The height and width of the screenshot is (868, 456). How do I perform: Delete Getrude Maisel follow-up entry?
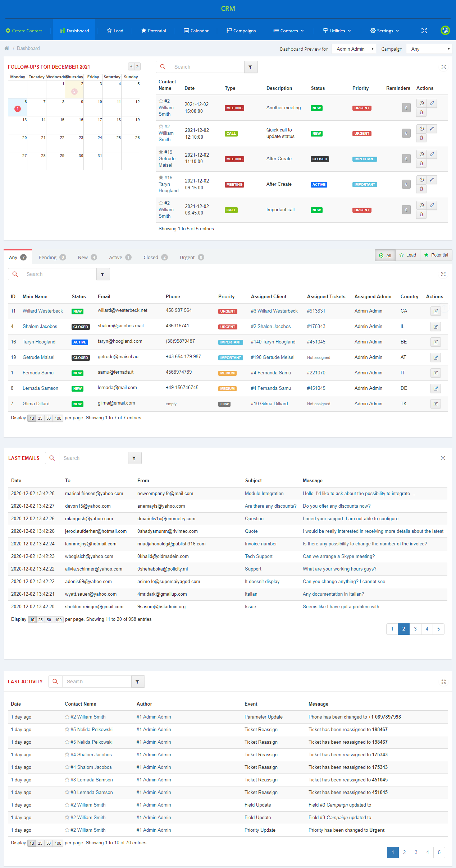coord(421,163)
